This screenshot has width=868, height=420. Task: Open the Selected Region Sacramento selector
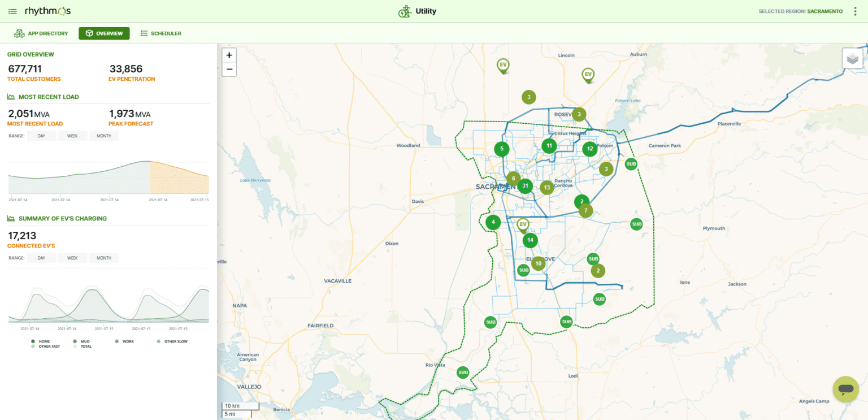801,11
